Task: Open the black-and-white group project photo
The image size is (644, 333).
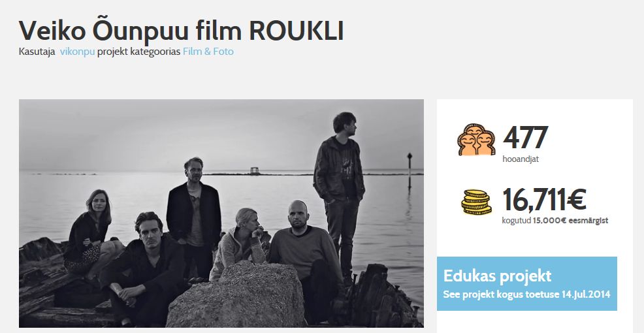Action: pos(221,213)
